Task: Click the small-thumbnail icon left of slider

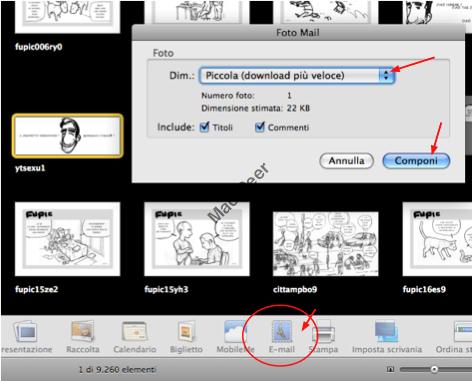Action: 390,369
